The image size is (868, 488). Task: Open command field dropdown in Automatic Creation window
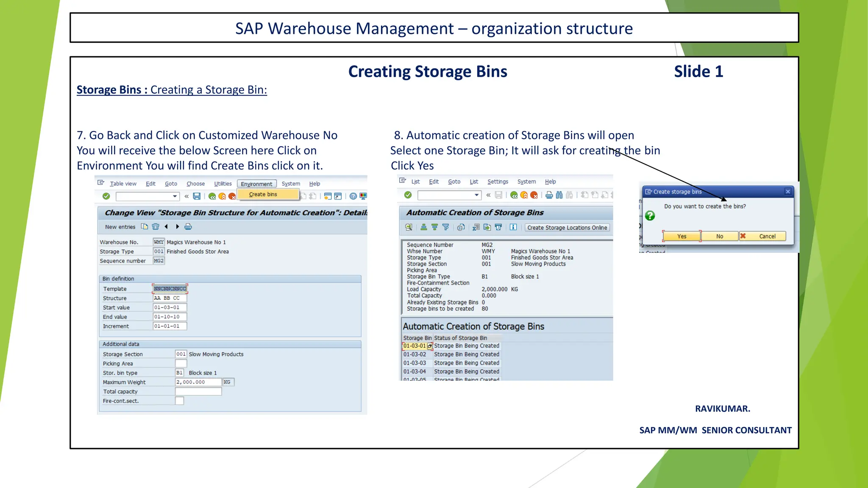[476, 195]
